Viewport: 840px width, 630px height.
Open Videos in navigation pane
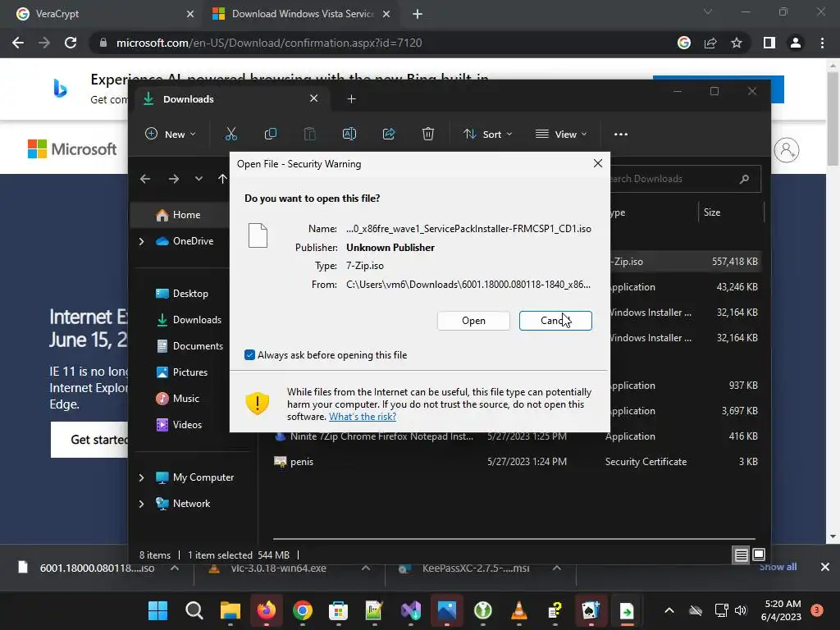tap(179, 425)
